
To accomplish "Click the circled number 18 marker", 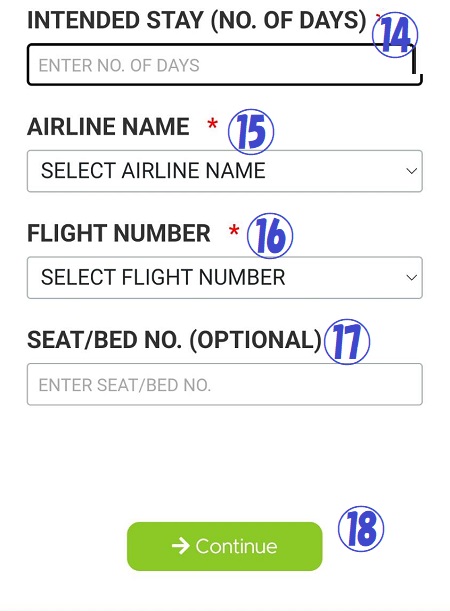I will click(x=361, y=529).
